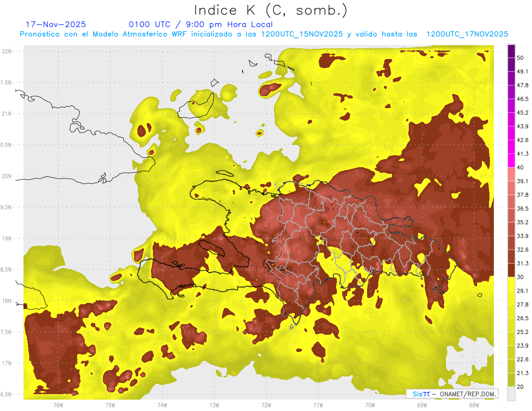
Task: Click the '36.5' color scale value
Action: 522,208
